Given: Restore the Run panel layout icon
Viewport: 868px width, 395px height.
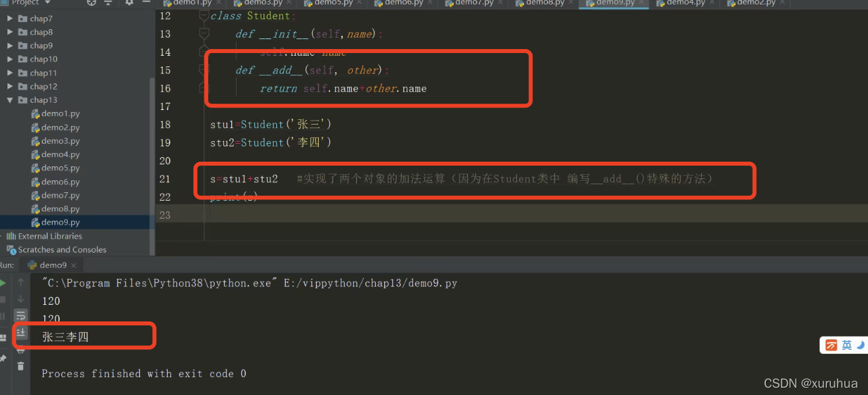Looking at the screenshot, I should pos(3,337).
